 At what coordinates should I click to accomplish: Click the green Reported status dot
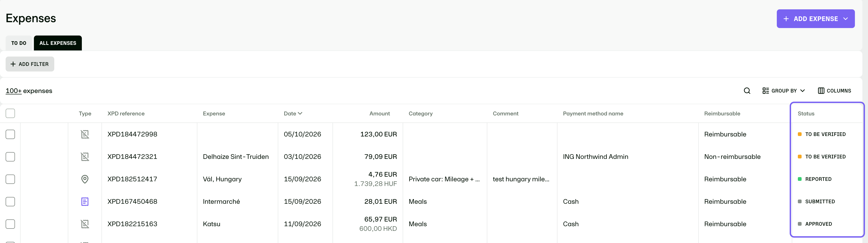[x=799, y=179]
